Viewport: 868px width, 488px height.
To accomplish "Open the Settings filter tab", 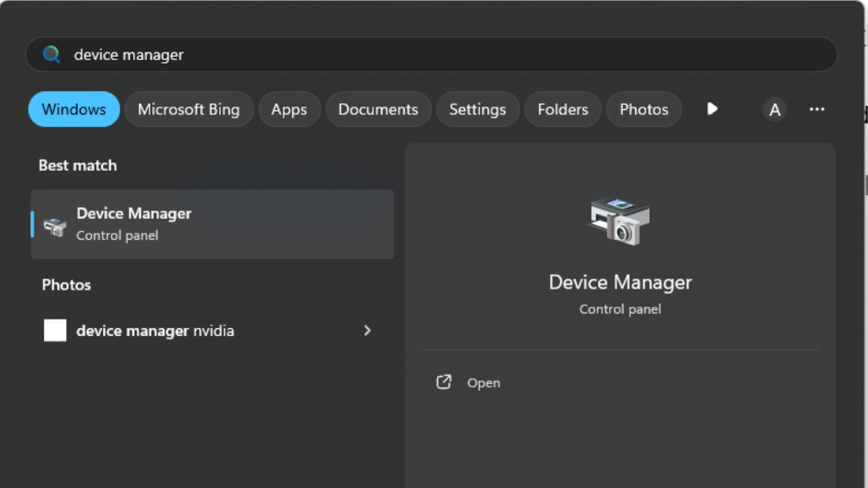I will click(477, 109).
